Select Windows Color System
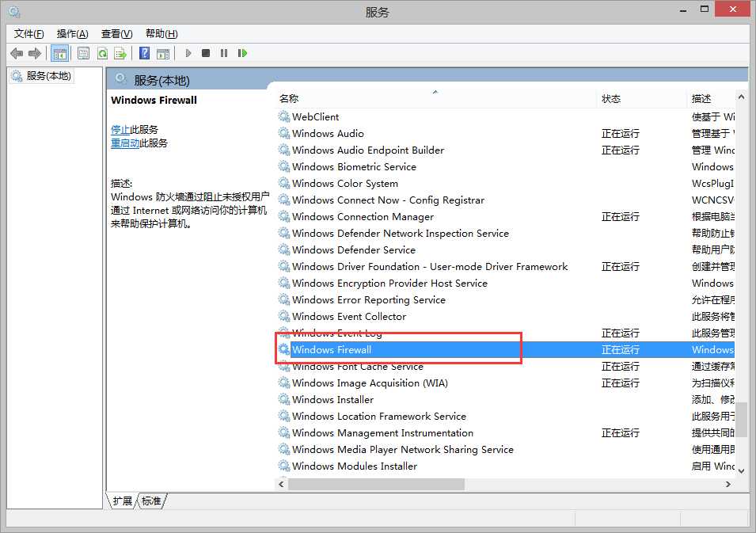 tap(505, 183)
